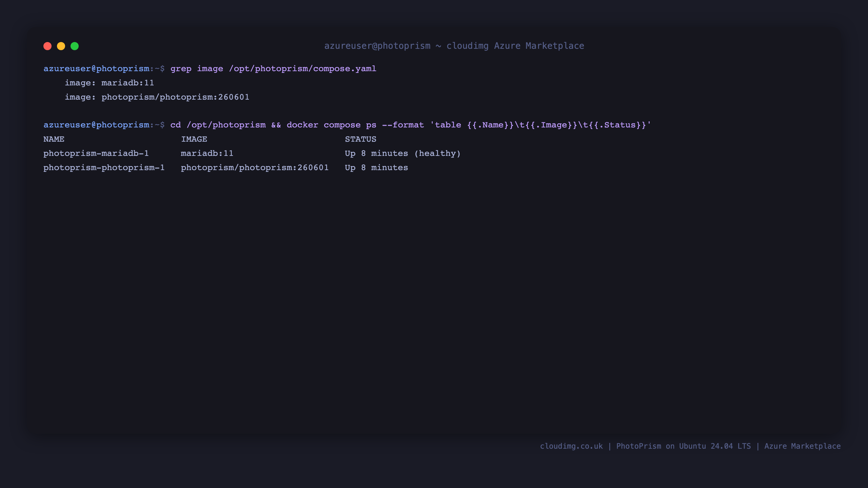Click the yellow minimize window dot

(61, 46)
